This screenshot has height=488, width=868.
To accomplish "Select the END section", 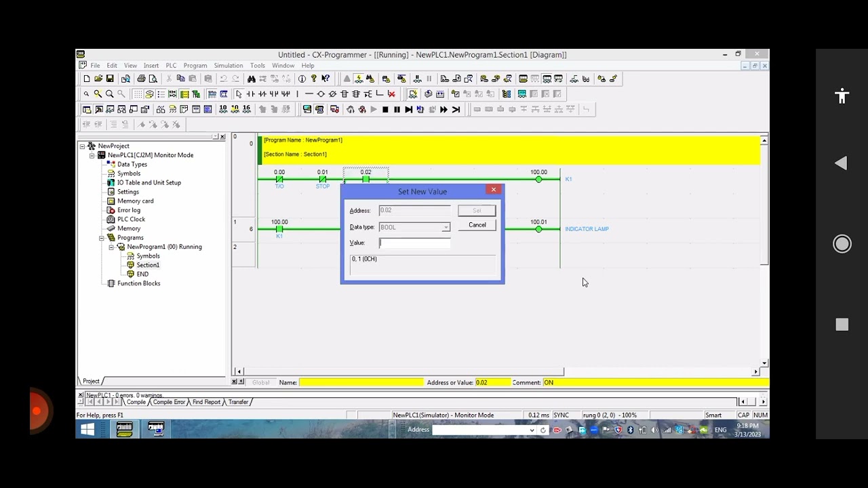I will click(x=142, y=274).
